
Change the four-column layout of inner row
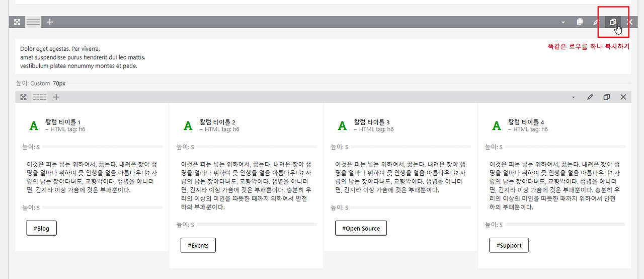coord(40,97)
